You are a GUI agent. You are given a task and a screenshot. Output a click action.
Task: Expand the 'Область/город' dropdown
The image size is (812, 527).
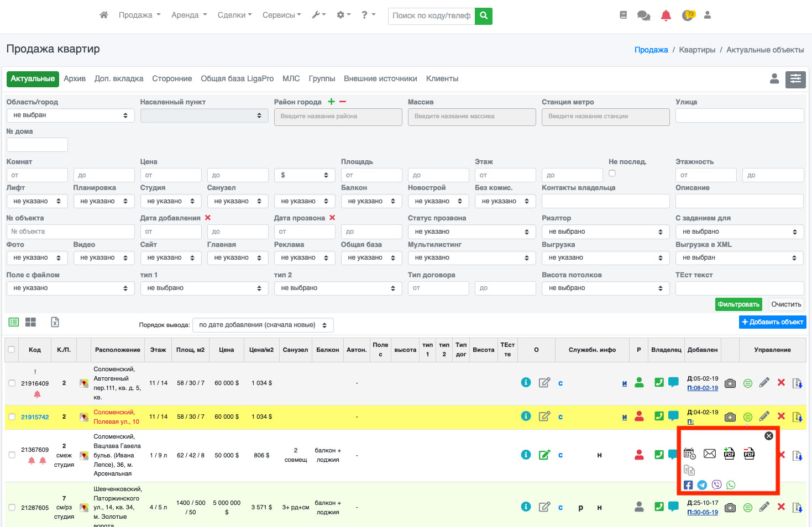pyautogui.click(x=70, y=115)
